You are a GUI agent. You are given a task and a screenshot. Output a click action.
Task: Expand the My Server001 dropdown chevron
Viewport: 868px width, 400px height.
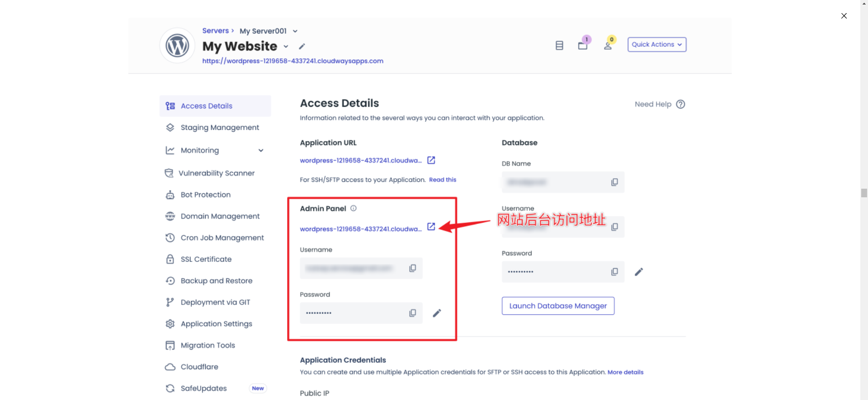(295, 31)
